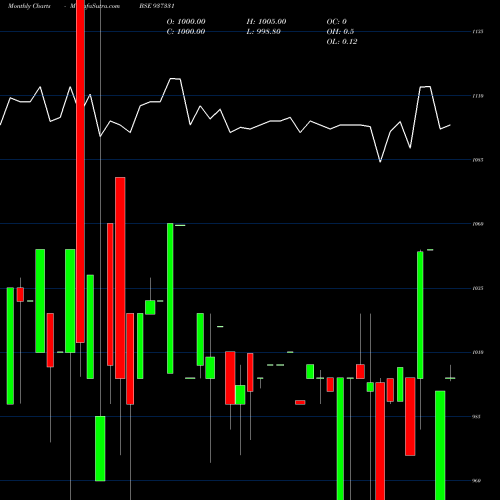Click the 'OH: 0.5' readout
This screenshot has height=500, width=500.
340,32
